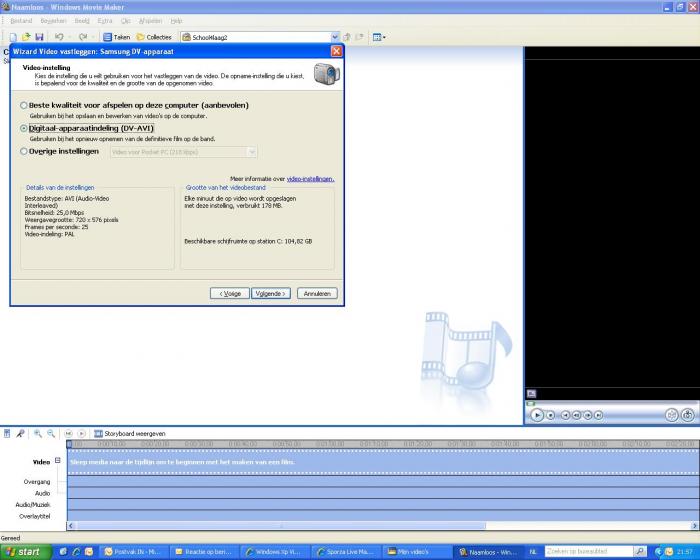Click the 'Volgende >' button

tap(271, 293)
